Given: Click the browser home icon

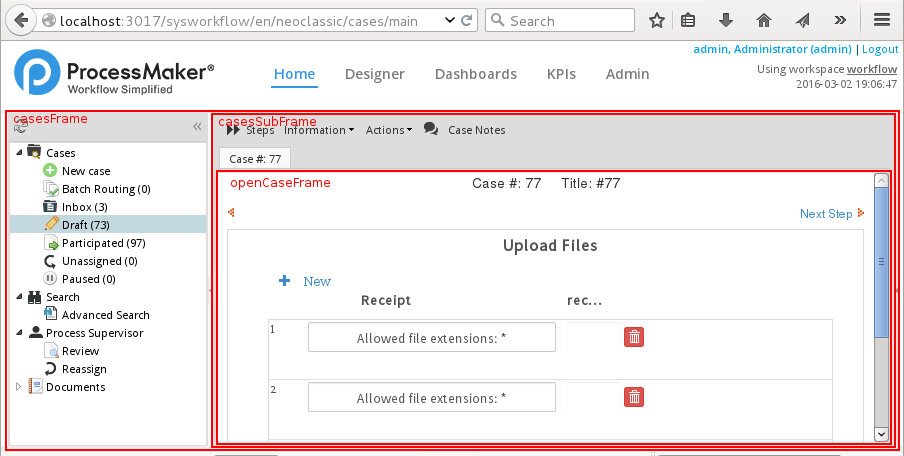Looking at the screenshot, I should pos(763,20).
